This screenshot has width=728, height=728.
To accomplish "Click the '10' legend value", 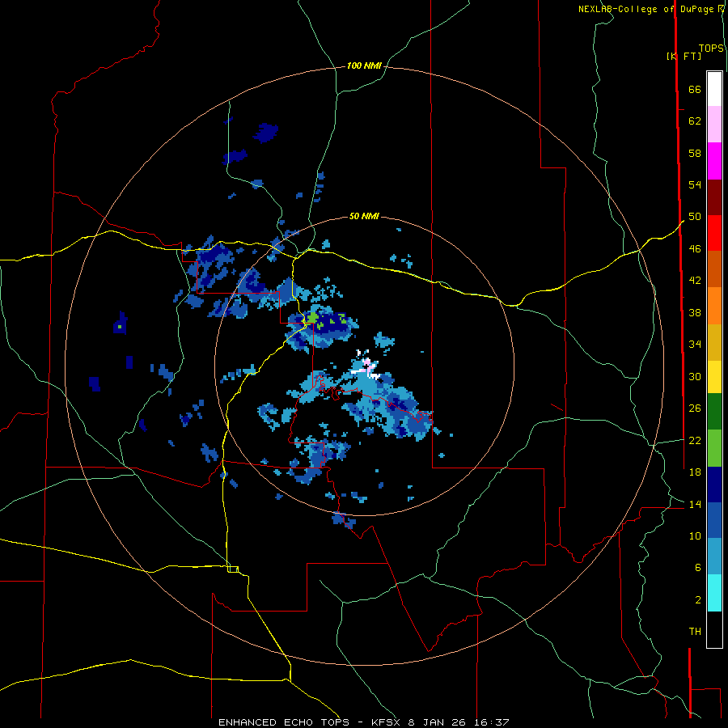I will click(695, 536).
